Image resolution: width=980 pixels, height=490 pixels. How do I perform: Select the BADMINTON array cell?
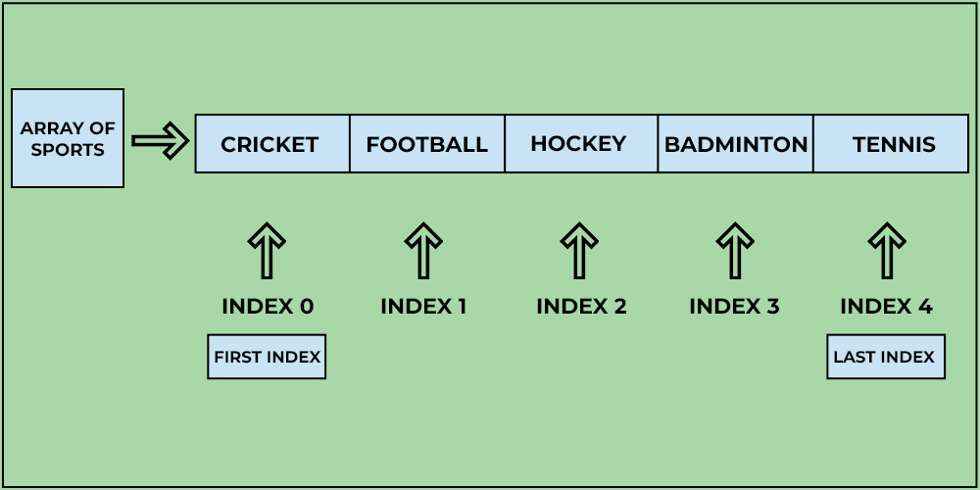735,144
